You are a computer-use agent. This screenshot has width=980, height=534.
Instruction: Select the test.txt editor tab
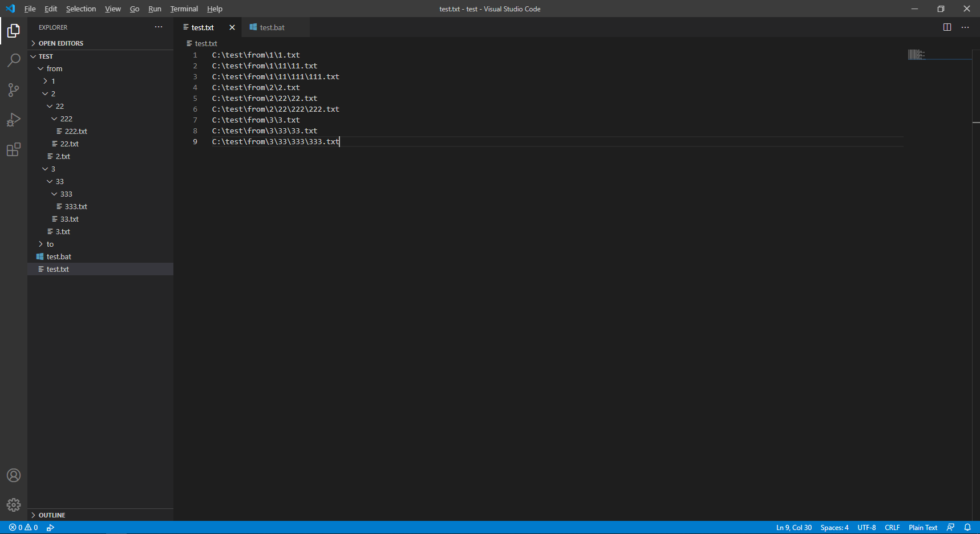tap(208, 27)
